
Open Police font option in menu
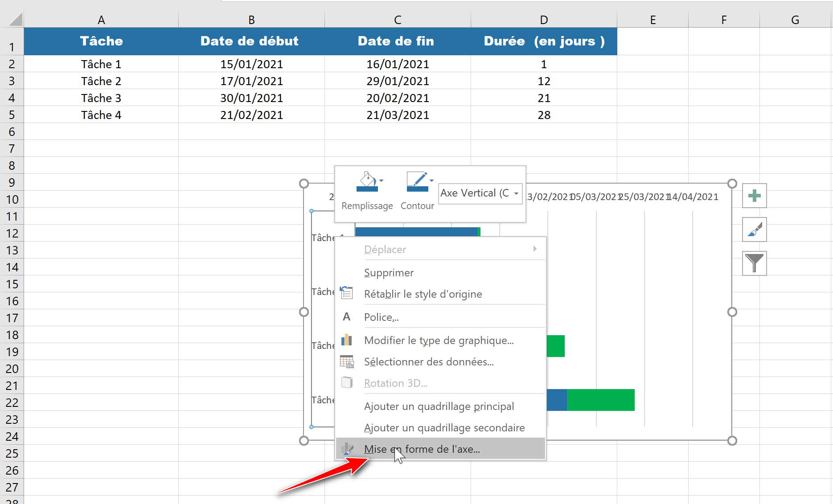point(381,317)
